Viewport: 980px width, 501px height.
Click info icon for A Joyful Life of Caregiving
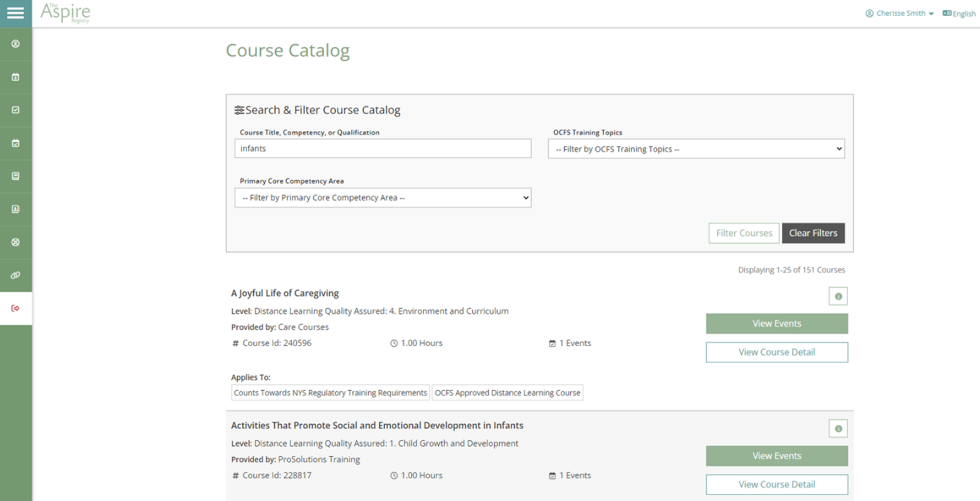pos(838,296)
